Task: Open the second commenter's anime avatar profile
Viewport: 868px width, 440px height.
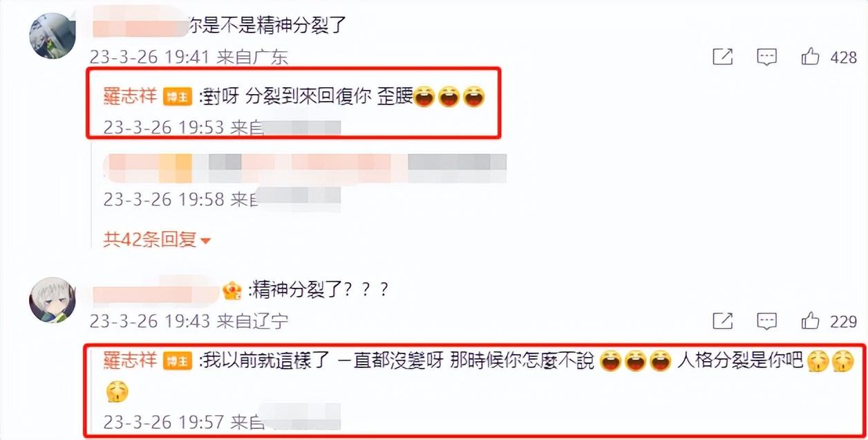Action: coord(52,300)
